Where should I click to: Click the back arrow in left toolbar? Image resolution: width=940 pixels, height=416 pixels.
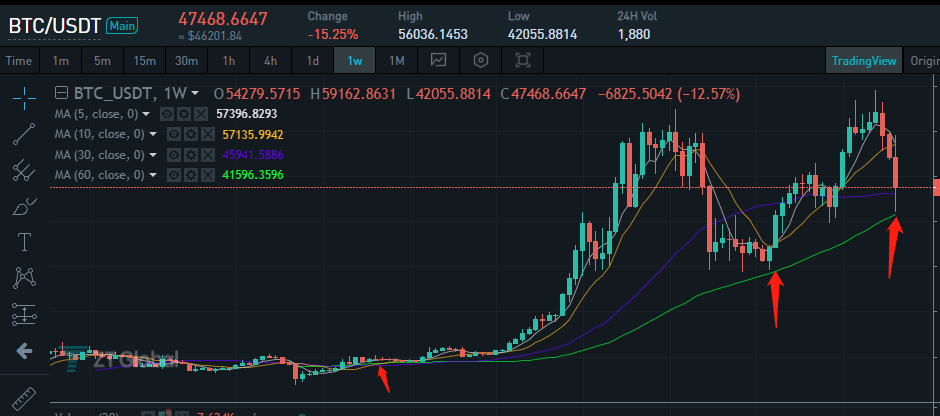point(24,351)
